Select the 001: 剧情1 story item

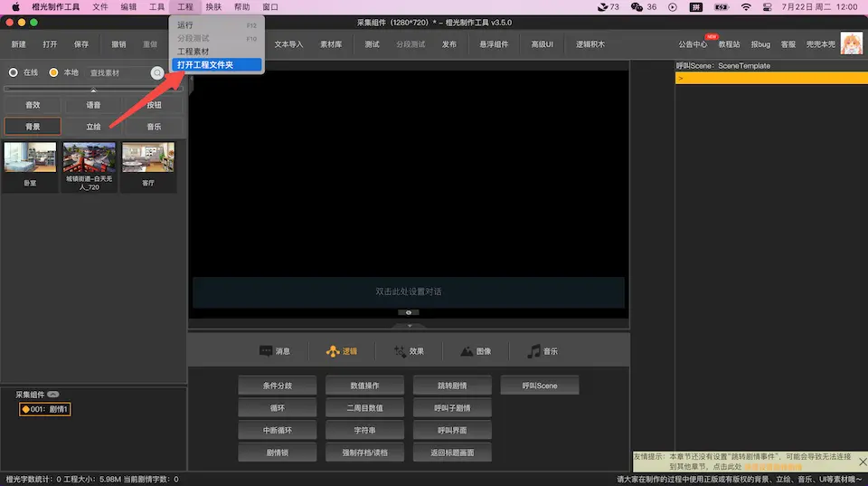coord(45,409)
